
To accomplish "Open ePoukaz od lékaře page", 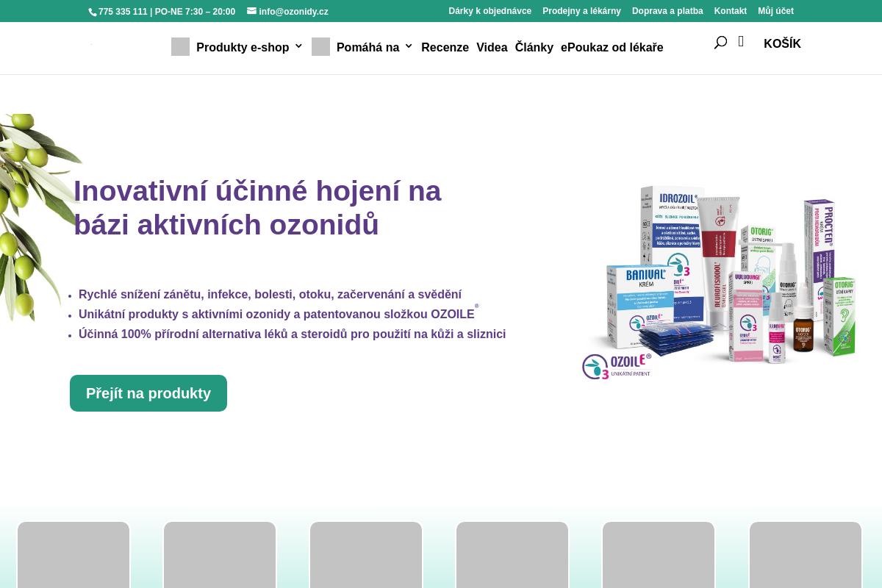I will [x=612, y=47].
